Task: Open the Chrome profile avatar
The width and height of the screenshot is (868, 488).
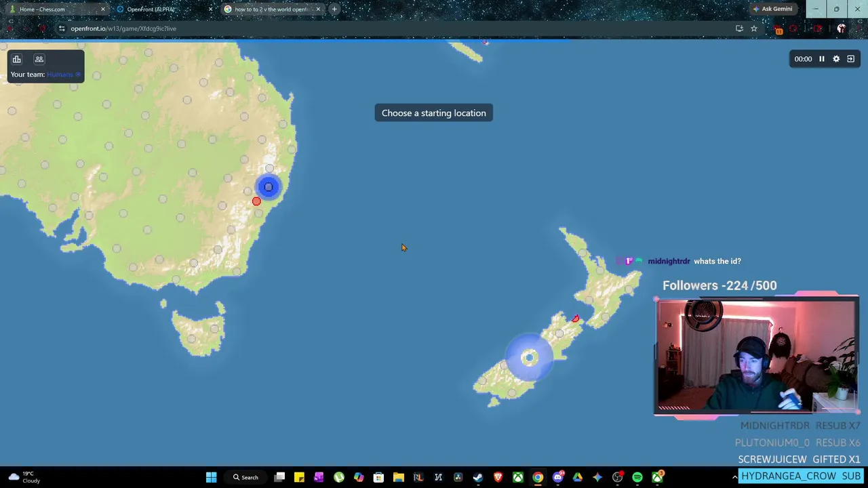Action: coord(842,28)
